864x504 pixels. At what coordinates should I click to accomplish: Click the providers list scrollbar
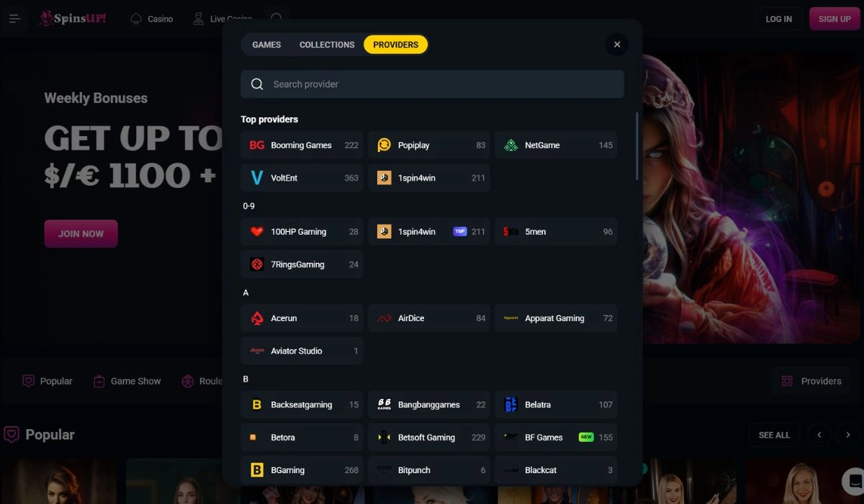point(636,146)
